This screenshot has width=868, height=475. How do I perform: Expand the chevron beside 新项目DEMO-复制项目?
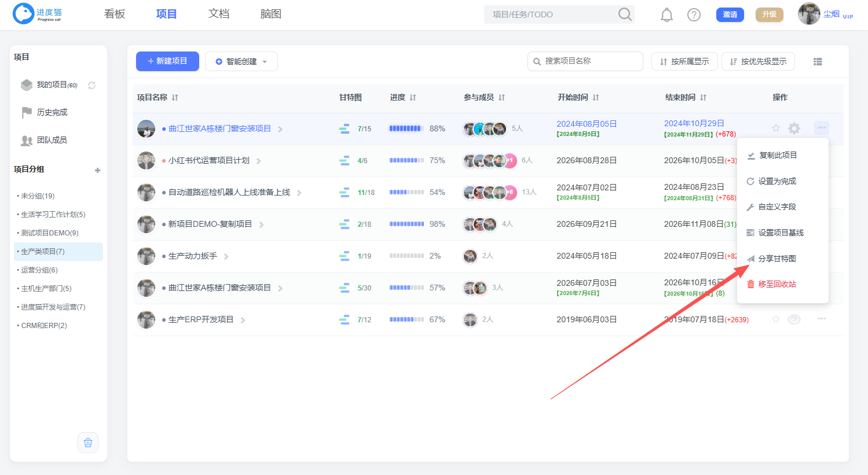pos(262,224)
